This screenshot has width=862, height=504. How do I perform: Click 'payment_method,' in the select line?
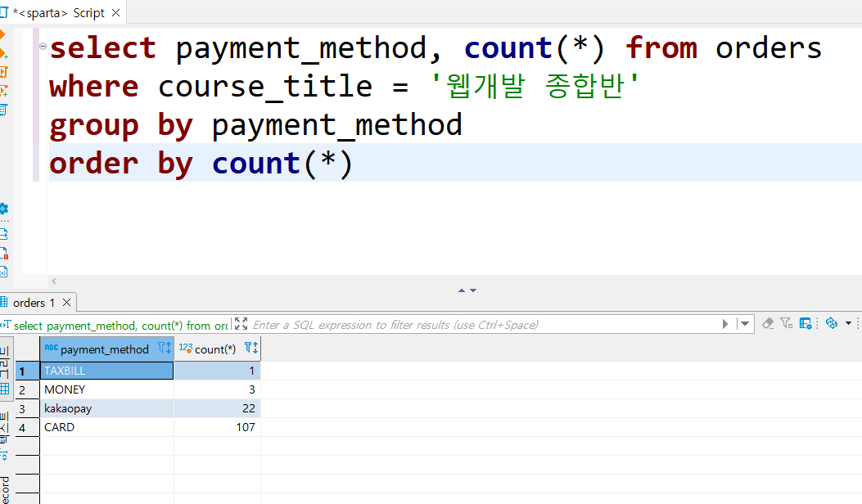(x=309, y=47)
